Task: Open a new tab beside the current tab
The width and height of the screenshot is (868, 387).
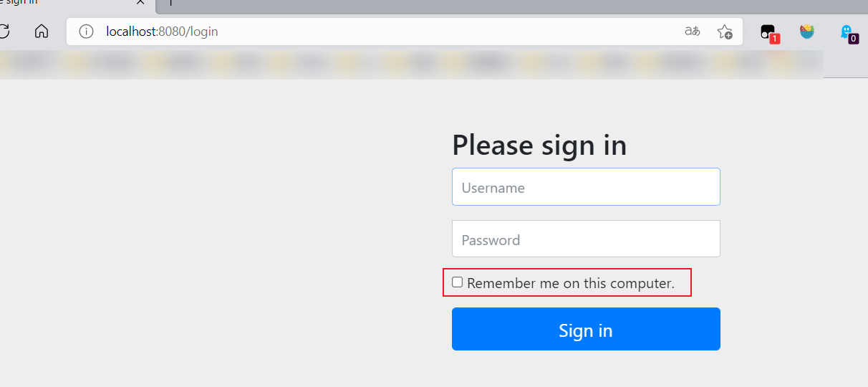Action: click(170, 3)
